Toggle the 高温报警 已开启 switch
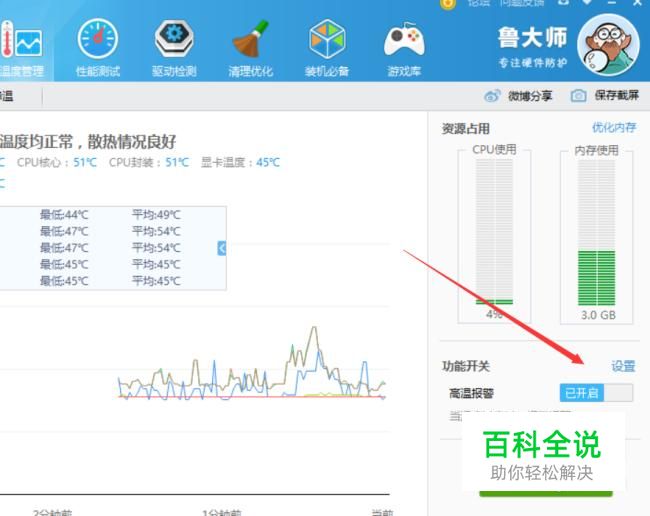Image resolution: width=650 pixels, height=516 pixels. tap(596, 392)
